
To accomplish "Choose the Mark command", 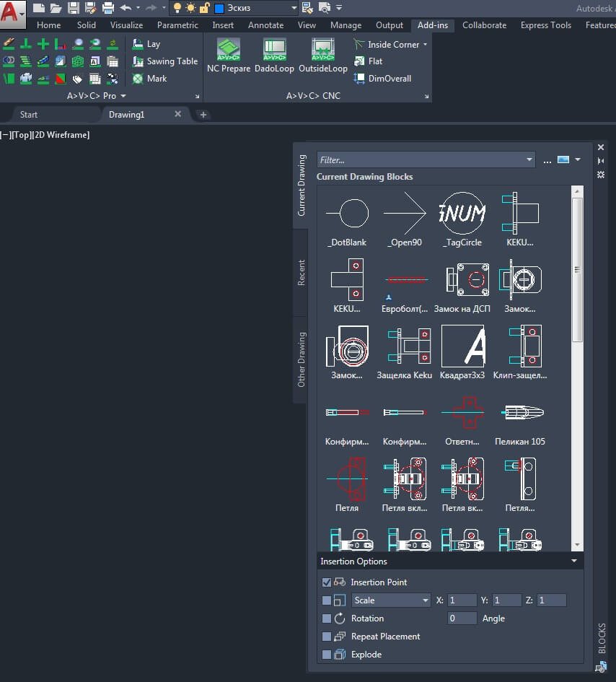I will [x=150, y=79].
